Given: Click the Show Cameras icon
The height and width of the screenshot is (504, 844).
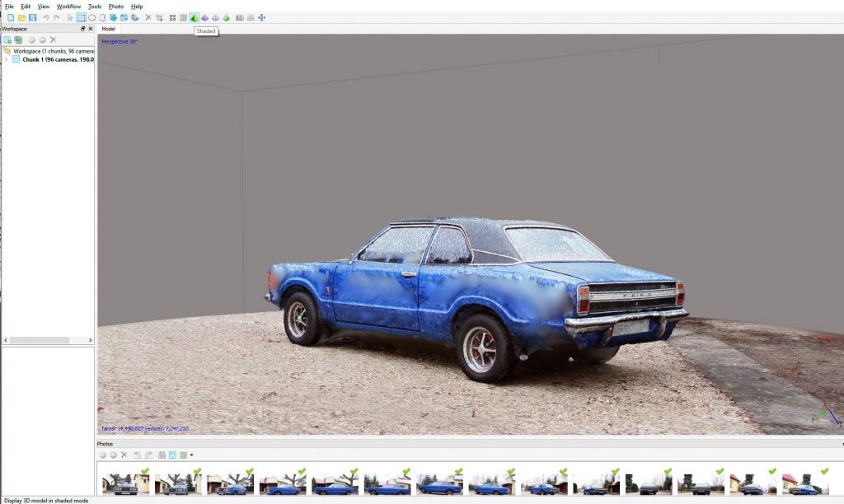Looking at the screenshot, I should coord(240,17).
